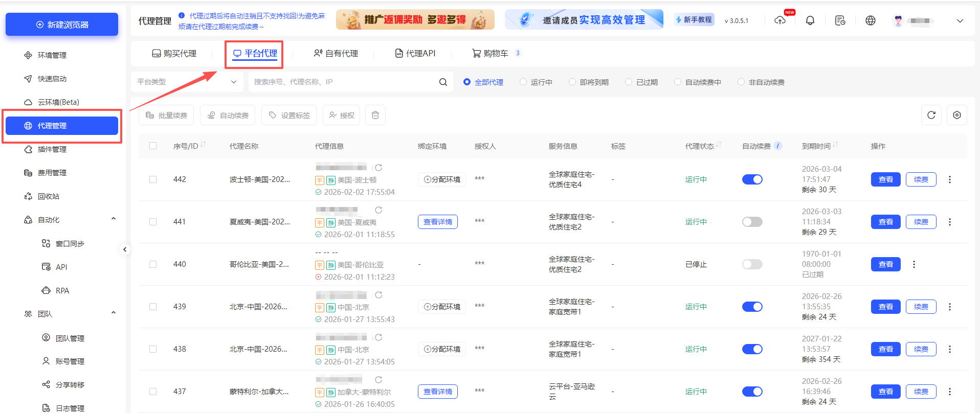Refresh IP icon for proxy 441
The image size is (980, 413).
click(378, 210)
